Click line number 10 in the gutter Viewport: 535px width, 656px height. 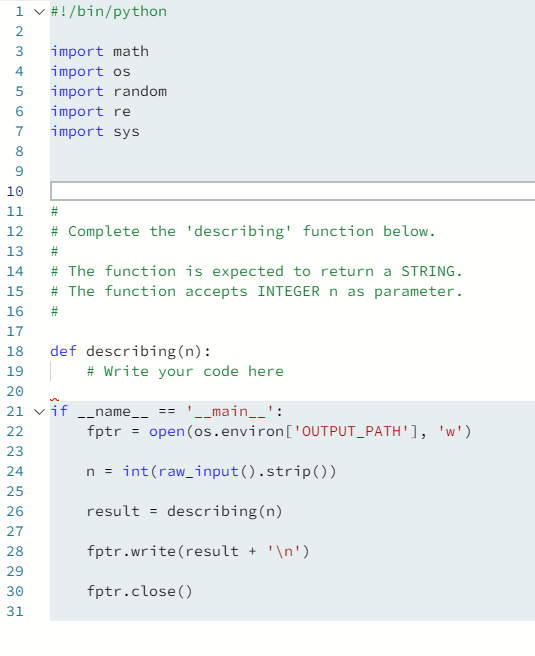tap(15, 192)
